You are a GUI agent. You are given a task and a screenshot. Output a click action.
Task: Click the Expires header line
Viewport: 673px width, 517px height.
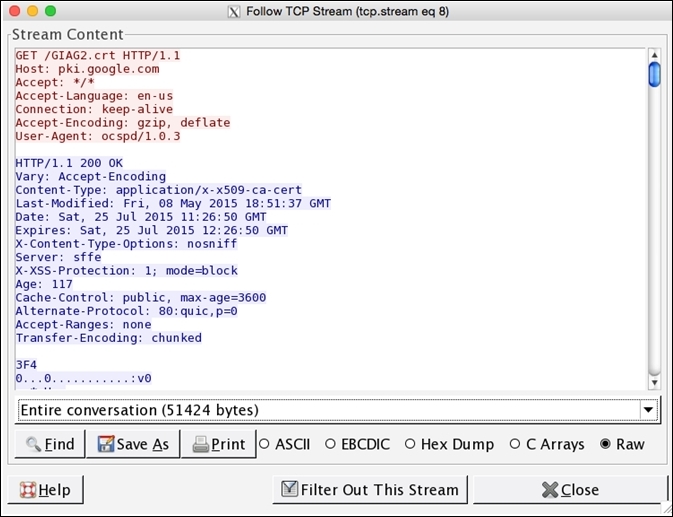pyautogui.click(x=152, y=230)
